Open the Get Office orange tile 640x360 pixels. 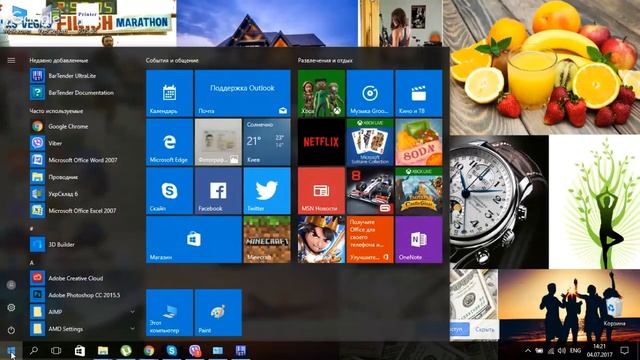pyautogui.click(x=370, y=240)
